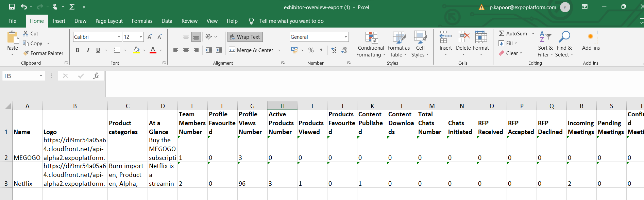Click into the formula bar
The image size is (644, 200).
(x=374, y=84)
